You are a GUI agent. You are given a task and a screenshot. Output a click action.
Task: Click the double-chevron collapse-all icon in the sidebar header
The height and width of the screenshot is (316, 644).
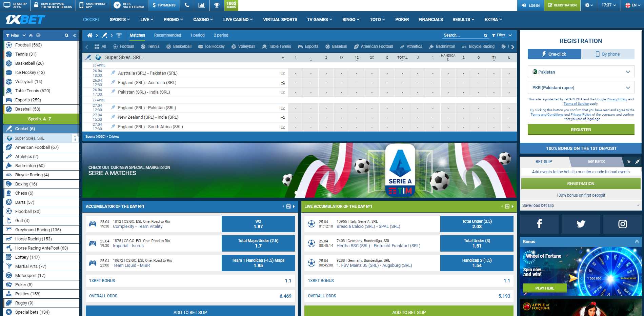point(31,35)
